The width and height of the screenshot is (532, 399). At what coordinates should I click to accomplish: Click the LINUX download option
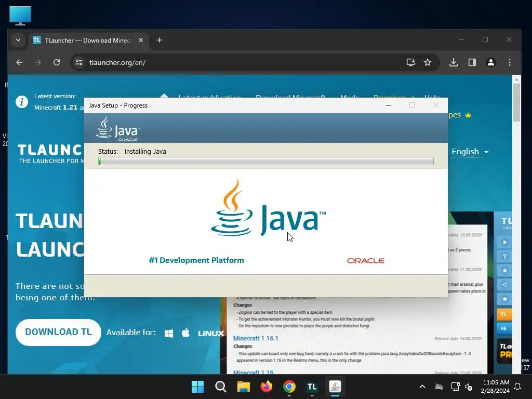(x=211, y=334)
